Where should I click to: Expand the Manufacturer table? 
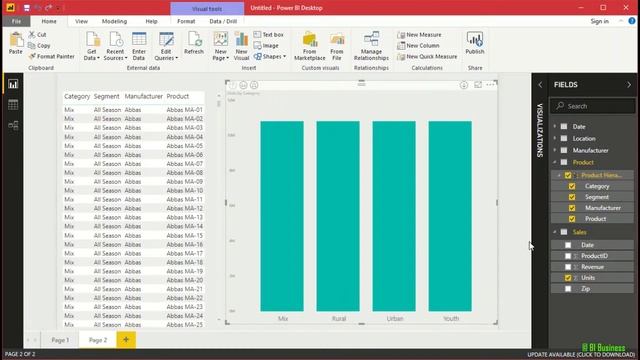pos(555,150)
